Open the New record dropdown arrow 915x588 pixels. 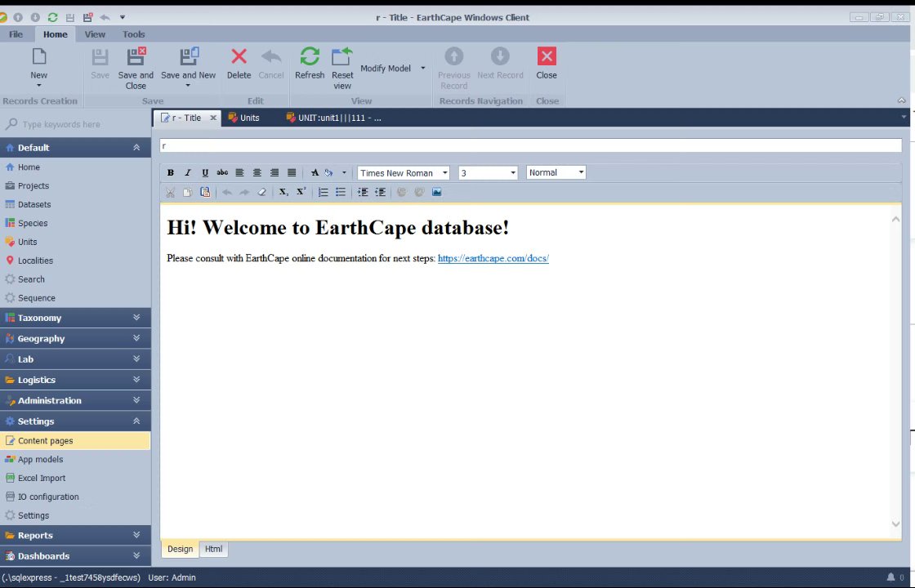pos(39,86)
